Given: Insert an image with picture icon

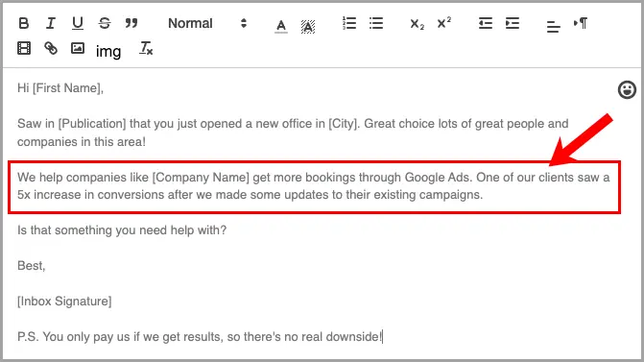Looking at the screenshot, I should coord(77,48).
